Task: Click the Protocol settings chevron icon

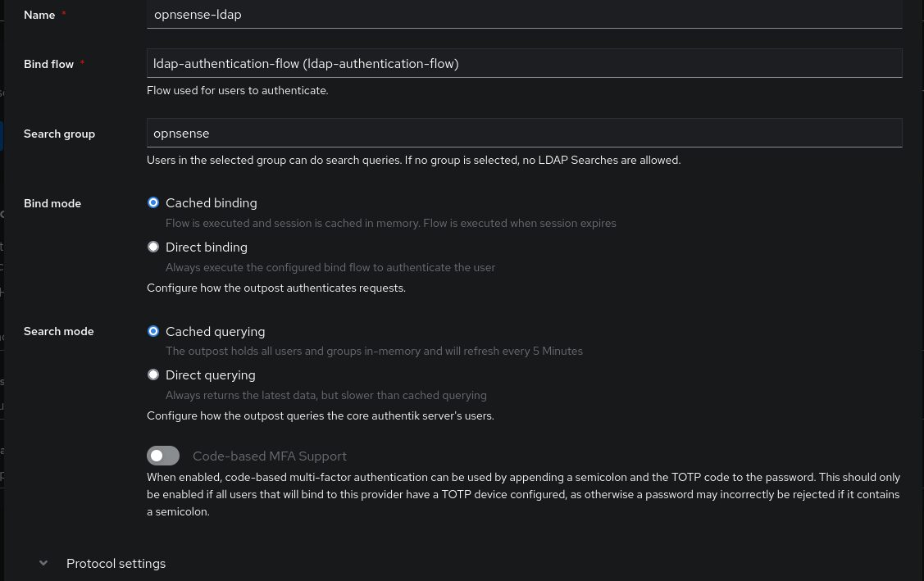Action: tap(43, 563)
